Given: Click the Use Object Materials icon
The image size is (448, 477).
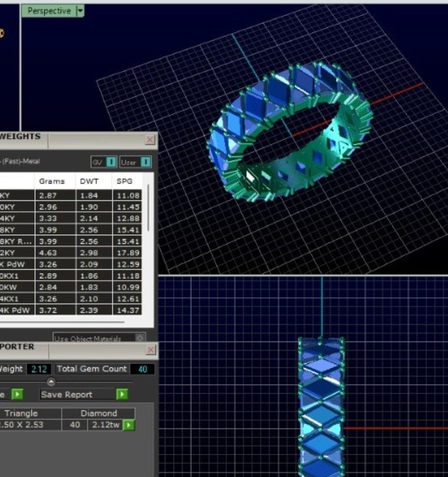Looking at the screenshot, I should point(140,338).
